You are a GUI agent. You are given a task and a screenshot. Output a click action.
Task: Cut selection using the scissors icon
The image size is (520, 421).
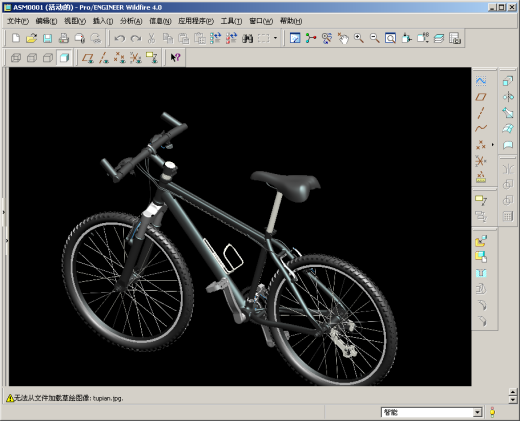click(151, 38)
